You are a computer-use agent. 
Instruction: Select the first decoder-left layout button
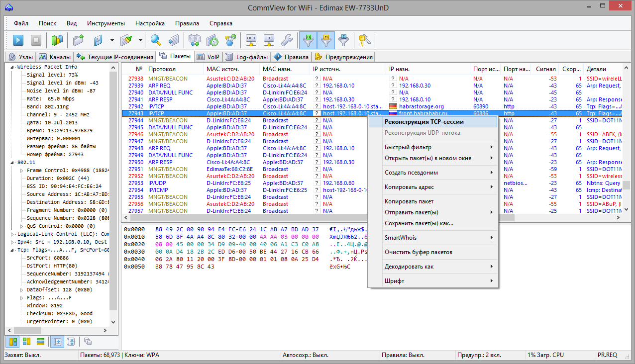pyautogui.click(x=13, y=341)
